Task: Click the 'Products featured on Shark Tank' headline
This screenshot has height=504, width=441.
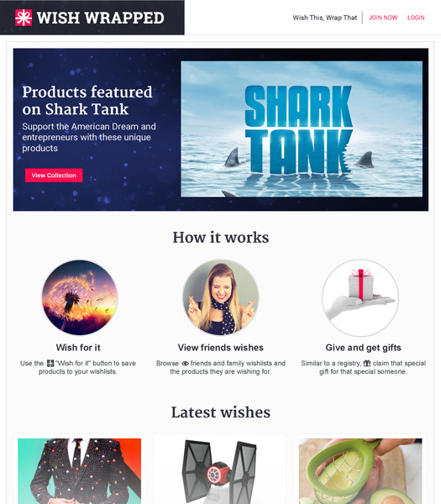Action: pos(87,100)
